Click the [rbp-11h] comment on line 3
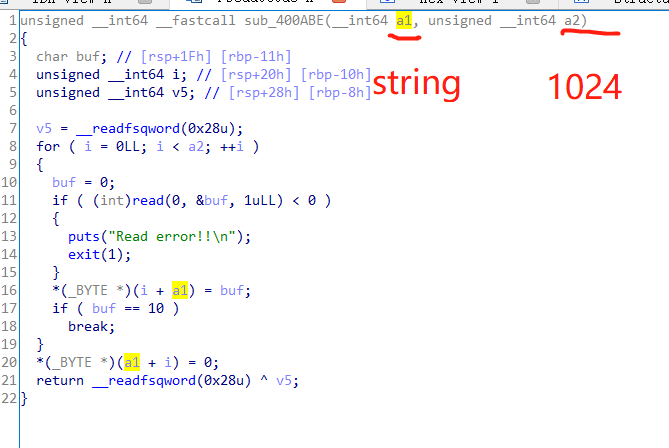 coord(256,56)
